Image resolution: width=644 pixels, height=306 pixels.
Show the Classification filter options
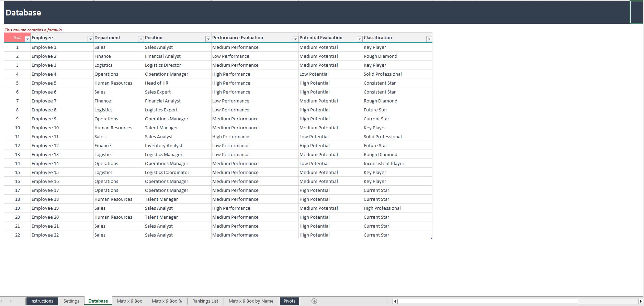(x=429, y=39)
